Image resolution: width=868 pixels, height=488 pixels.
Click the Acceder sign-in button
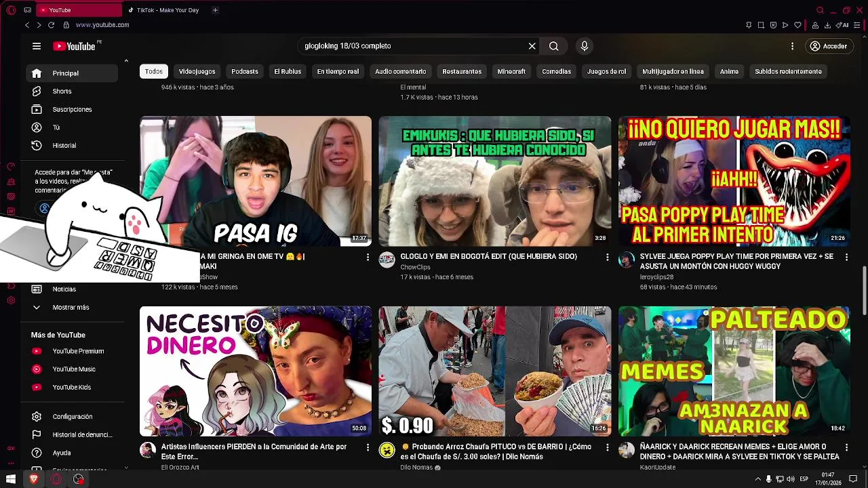(x=829, y=46)
